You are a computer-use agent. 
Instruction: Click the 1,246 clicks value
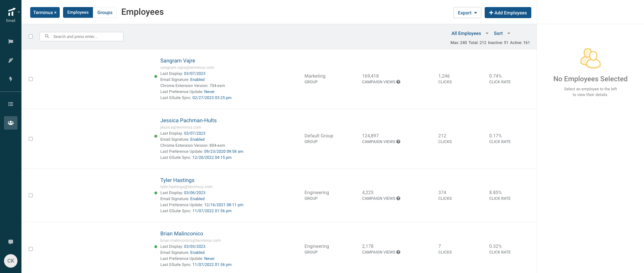click(x=444, y=76)
